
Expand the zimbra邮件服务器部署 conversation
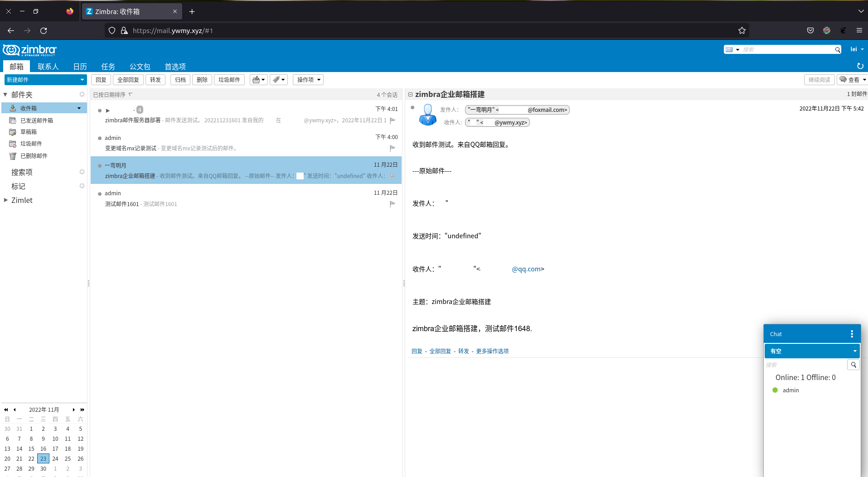pos(108,110)
